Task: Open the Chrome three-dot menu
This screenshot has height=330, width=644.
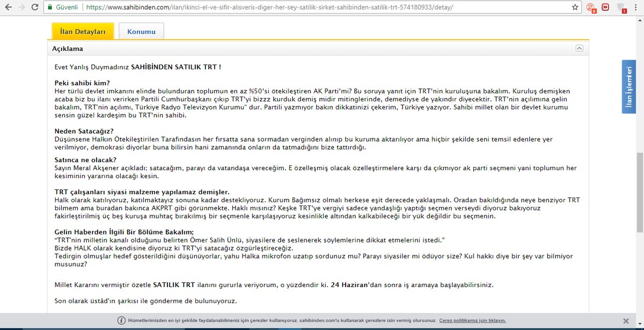Action: tap(636, 8)
